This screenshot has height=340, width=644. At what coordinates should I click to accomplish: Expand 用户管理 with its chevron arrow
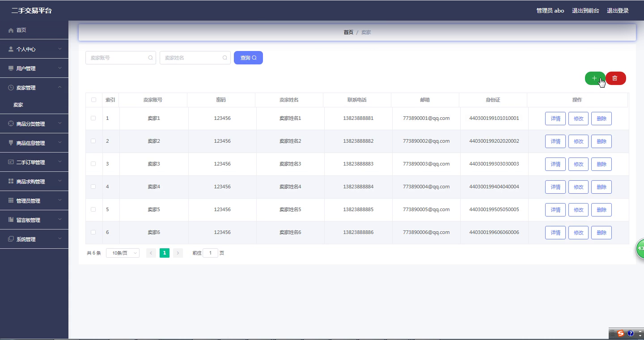[x=60, y=68]
